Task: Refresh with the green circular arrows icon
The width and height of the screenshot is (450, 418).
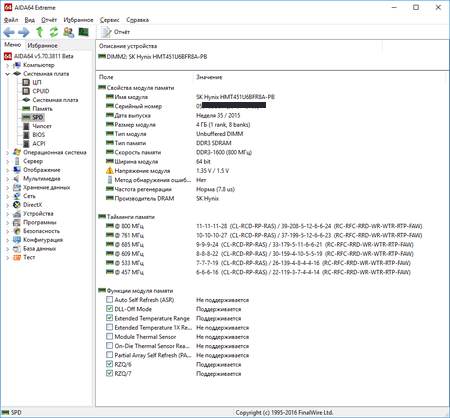Action: tap(54, 32)
